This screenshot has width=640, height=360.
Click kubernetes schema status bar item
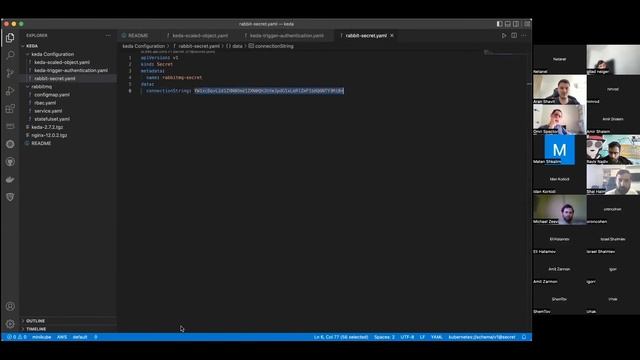pyautogui.click(x=482, y=337)
